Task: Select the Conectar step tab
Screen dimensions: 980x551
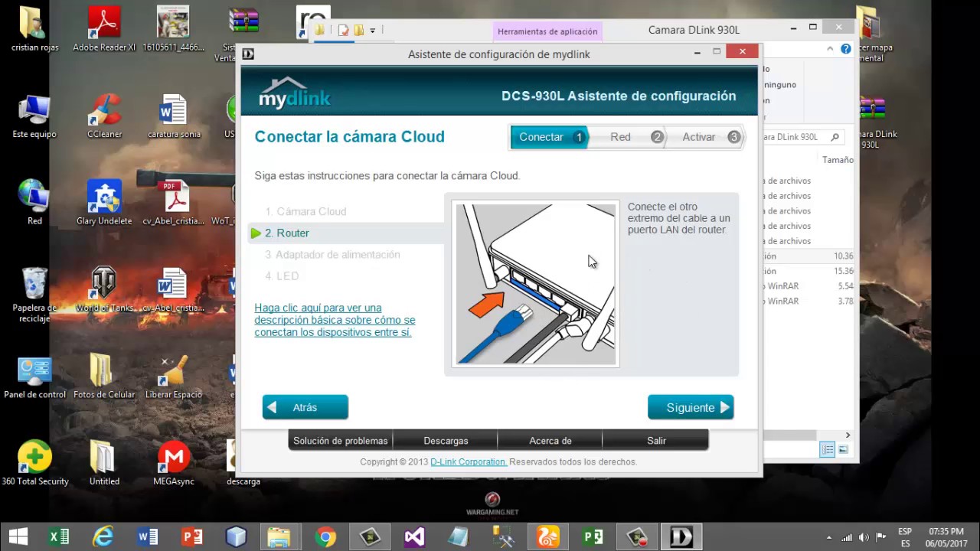Action: tap(549, 137)
